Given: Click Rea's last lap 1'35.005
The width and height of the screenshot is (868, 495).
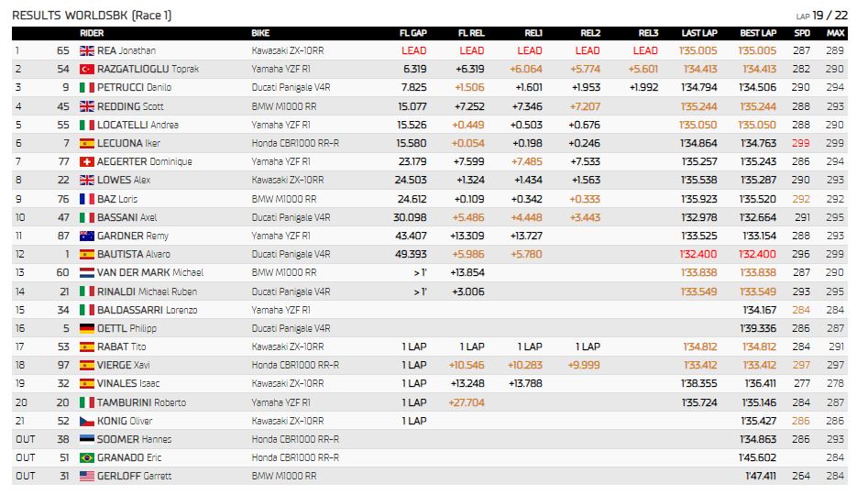Looking at the screenshot, I should (x=698, y=51).
